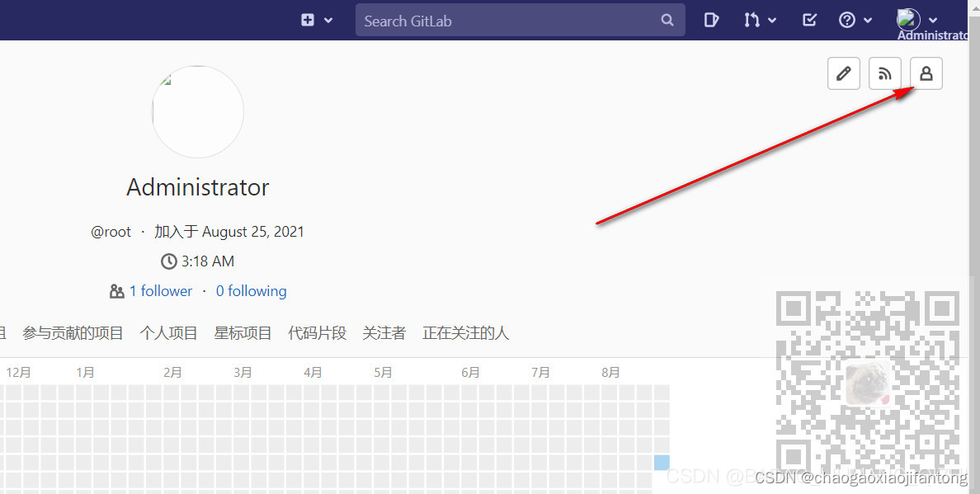Open the merge requests dropdown chevron
Screen dimensions: 980x494
771,19
